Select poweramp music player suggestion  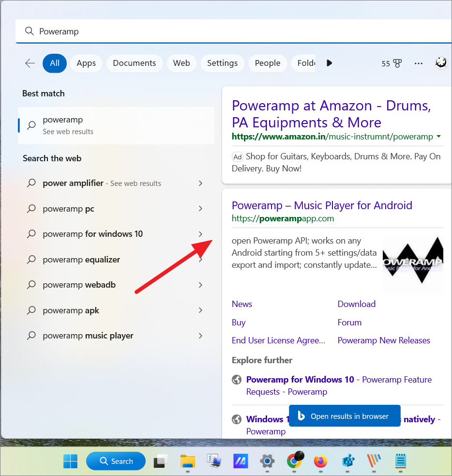[x=88, y=336]
